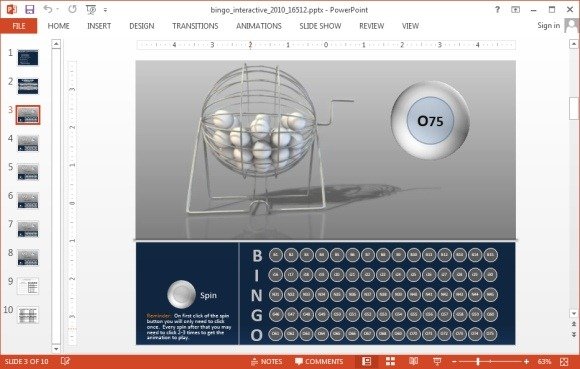Switch to the INSERT ribbon tab
The image size is (580, 369).
tap(99, 26)
